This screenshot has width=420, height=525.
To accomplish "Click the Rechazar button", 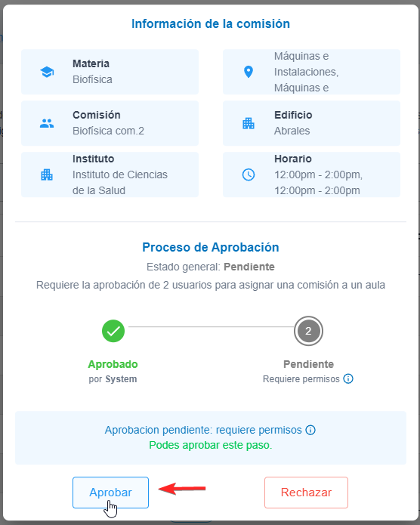I will (306, 493).
